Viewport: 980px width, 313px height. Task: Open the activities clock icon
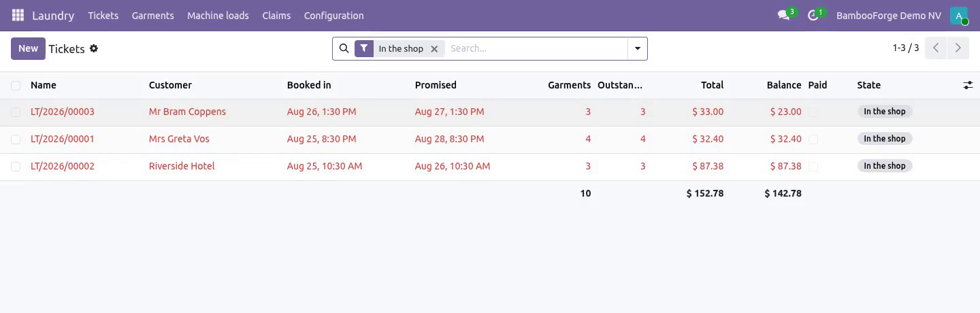[813, 15]
